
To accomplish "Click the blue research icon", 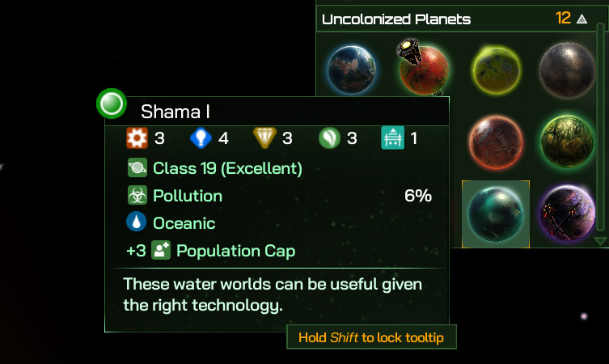I will [x=201, y=138].
